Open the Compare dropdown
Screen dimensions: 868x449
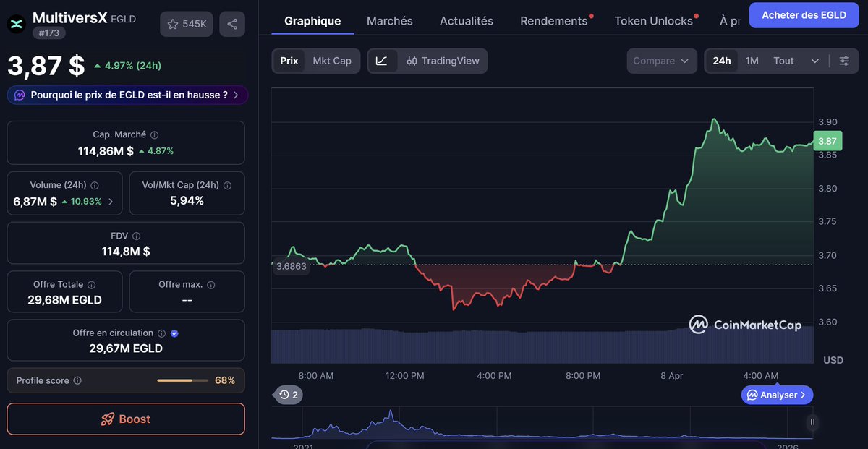pos(662,61)
